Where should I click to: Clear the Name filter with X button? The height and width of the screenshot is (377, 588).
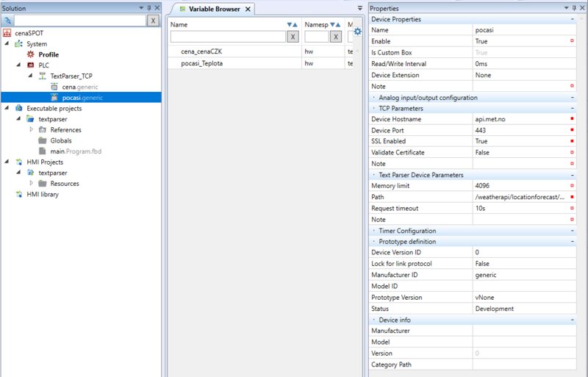tap(293, 37)
